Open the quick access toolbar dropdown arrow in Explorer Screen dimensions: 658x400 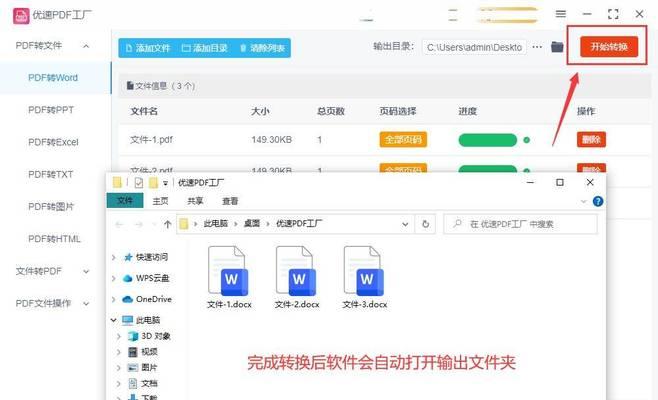coord(165,183)
